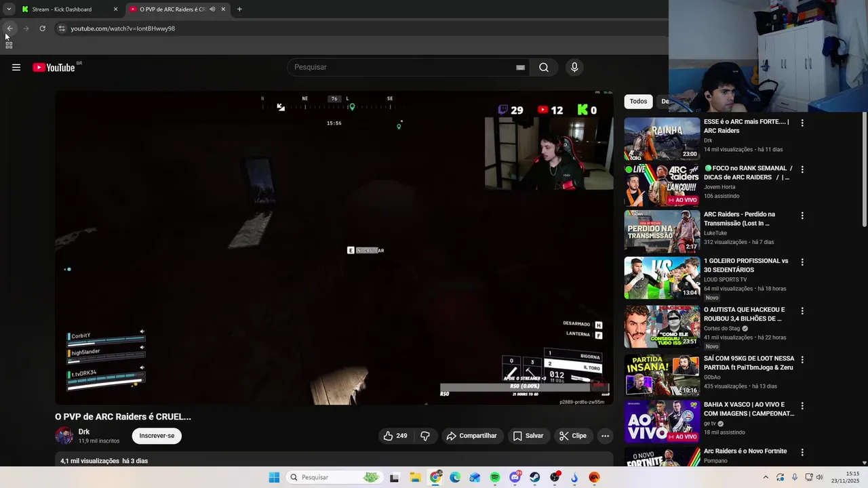Screen dimensions: 868x488
Task: Subscribe with 'Inscrever-se' button
Action: (x=157, y=436)
